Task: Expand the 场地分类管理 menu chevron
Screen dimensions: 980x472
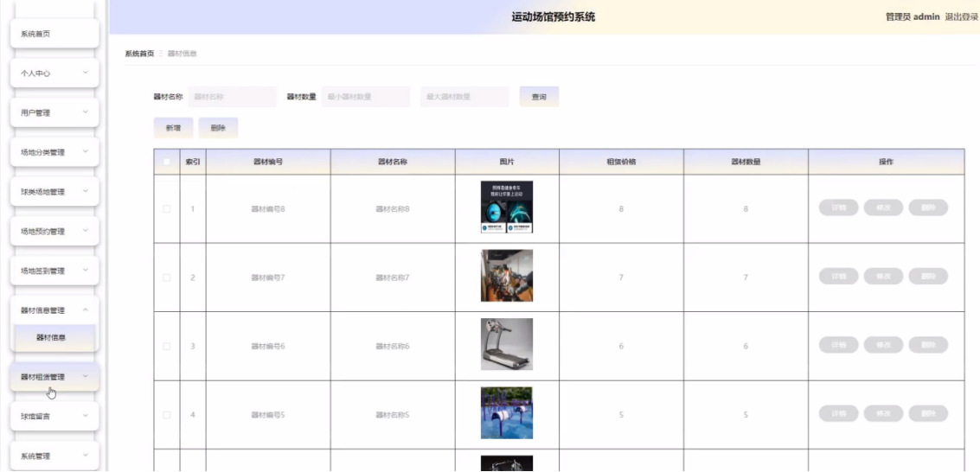Action: tap(86, 152)
